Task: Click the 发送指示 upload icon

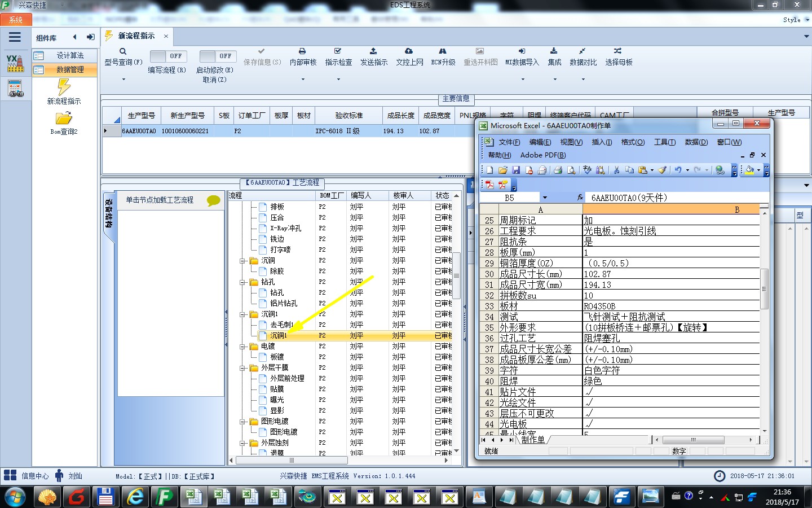Action: coord(373,51)
